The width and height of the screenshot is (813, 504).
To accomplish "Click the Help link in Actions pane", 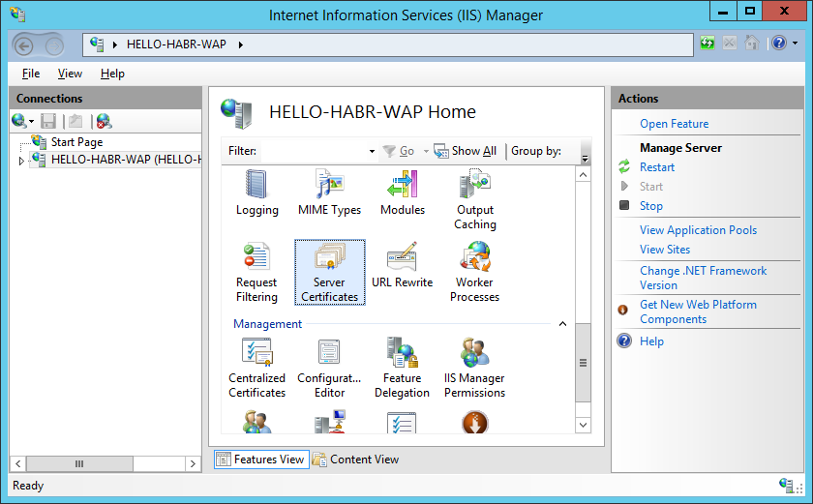I will pos(651,341).
